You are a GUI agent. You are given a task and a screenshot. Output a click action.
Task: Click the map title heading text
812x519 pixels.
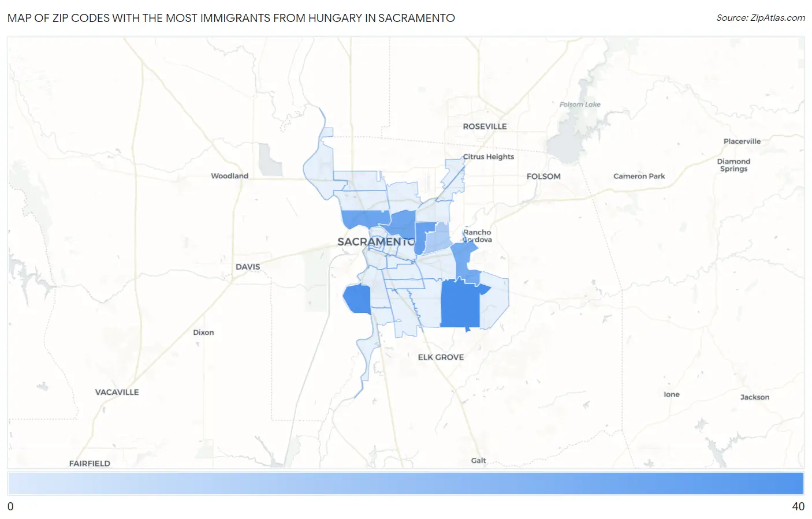coord(231,18)
